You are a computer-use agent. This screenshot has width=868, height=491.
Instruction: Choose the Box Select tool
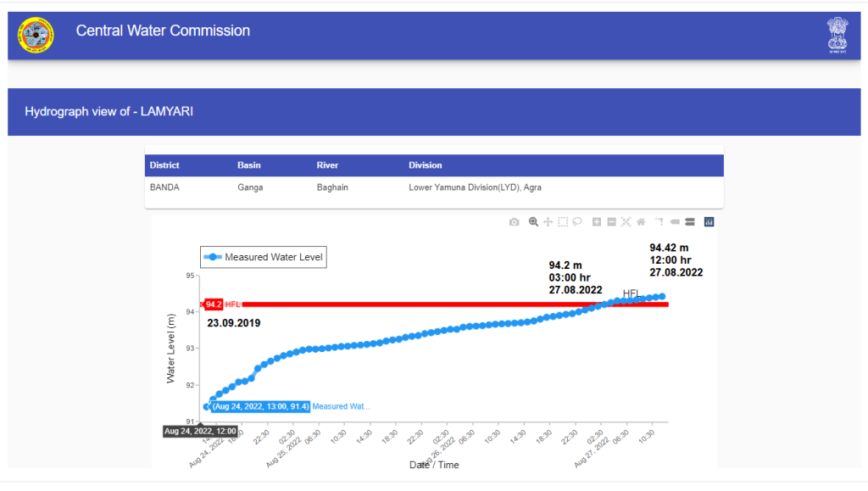[562, 222]
